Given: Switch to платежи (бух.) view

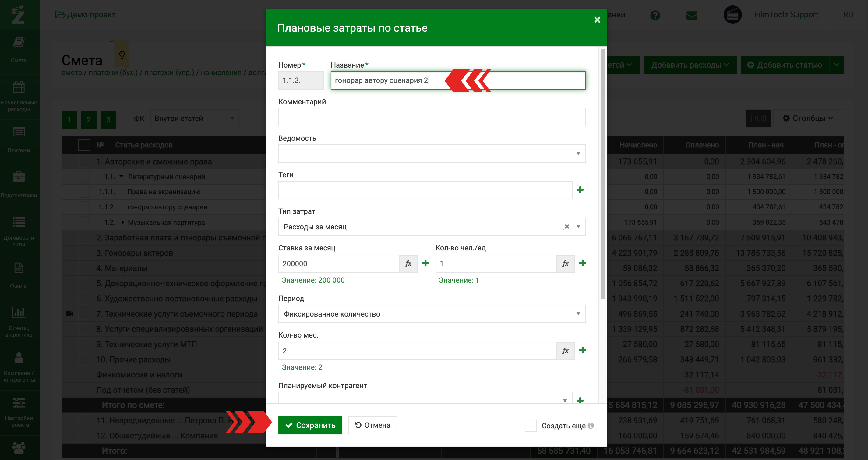Looking at the screenshot, I should click(113, 73).
